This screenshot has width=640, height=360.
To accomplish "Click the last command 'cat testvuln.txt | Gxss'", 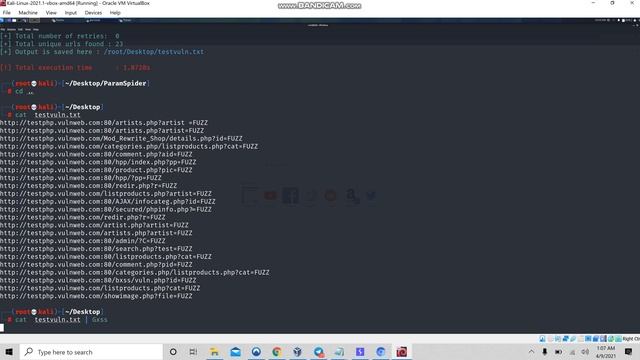I will (61, 320).
